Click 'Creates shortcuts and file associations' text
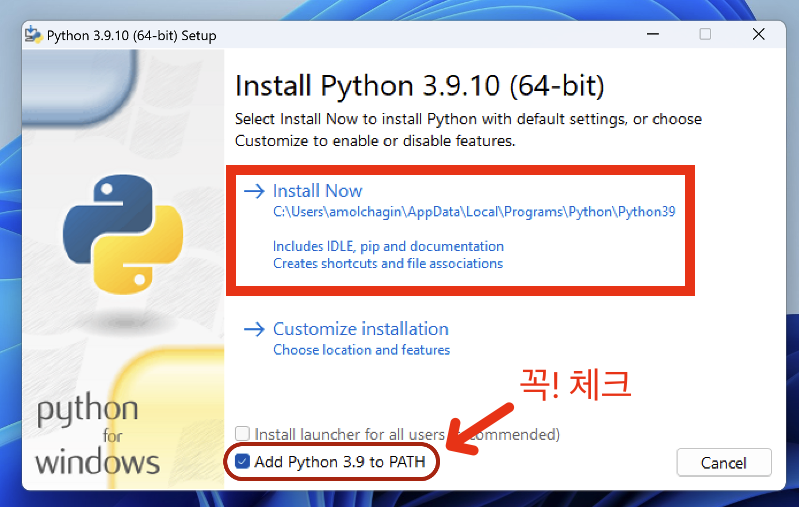 (x=388, y=263)
